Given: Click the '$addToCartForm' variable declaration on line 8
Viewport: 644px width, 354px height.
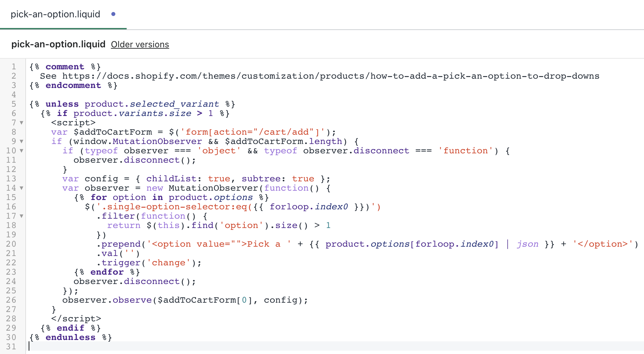Looking at the screenshot, I should pyautogui.click(x=113, y=132).
